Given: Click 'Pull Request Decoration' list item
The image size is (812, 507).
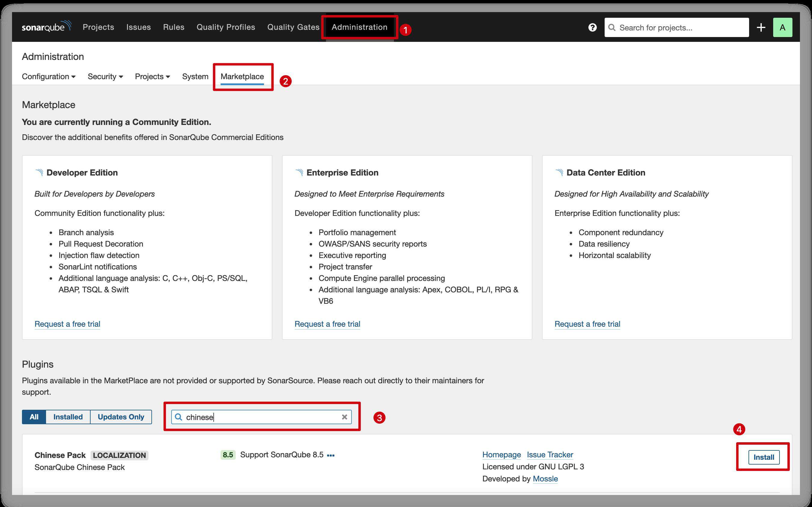Looking at the screenshot, I should point(101,244).
